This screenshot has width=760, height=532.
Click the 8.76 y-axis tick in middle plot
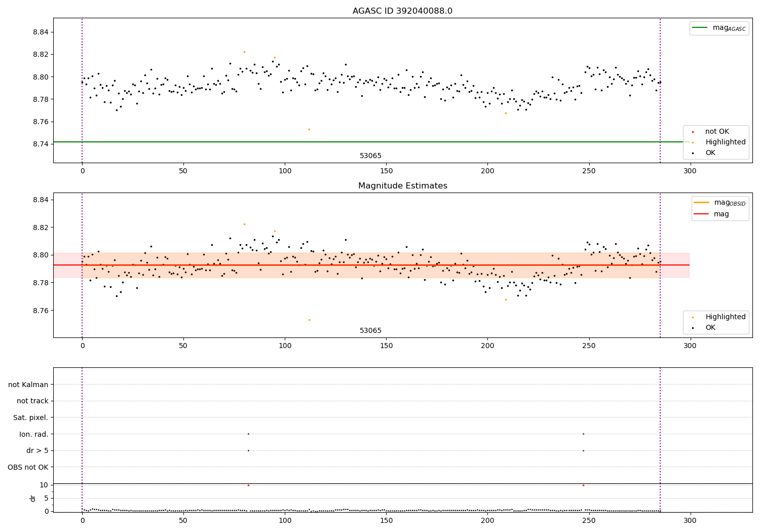41,310
